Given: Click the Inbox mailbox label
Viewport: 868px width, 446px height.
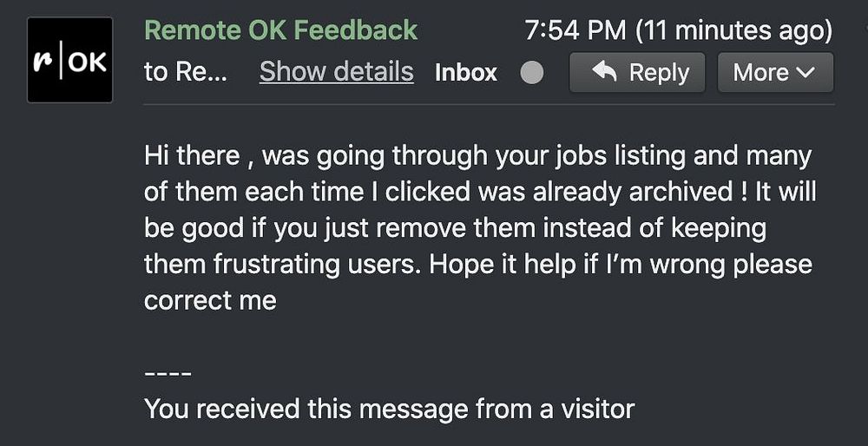Looking at the screenshot, I should (x=466, y=73).
